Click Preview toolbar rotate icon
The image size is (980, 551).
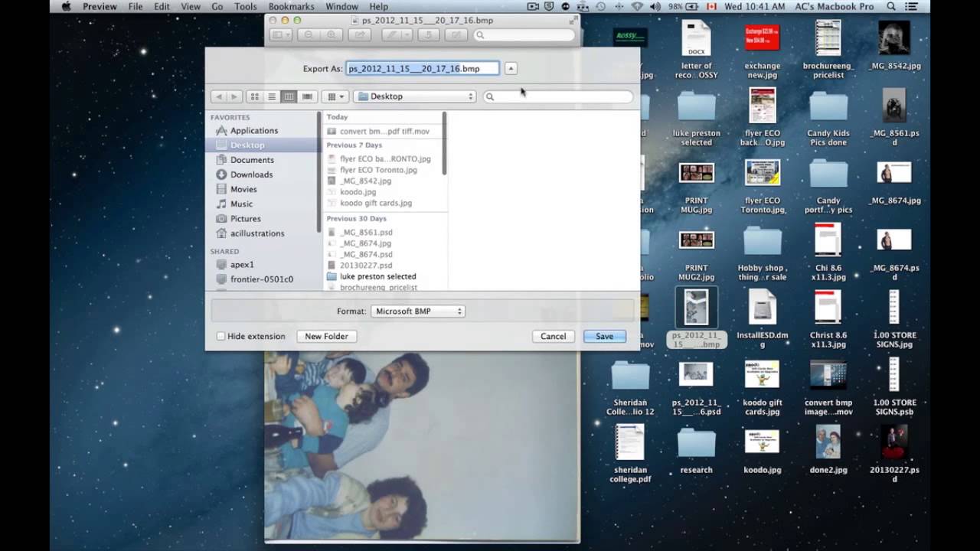coord(429,35)
